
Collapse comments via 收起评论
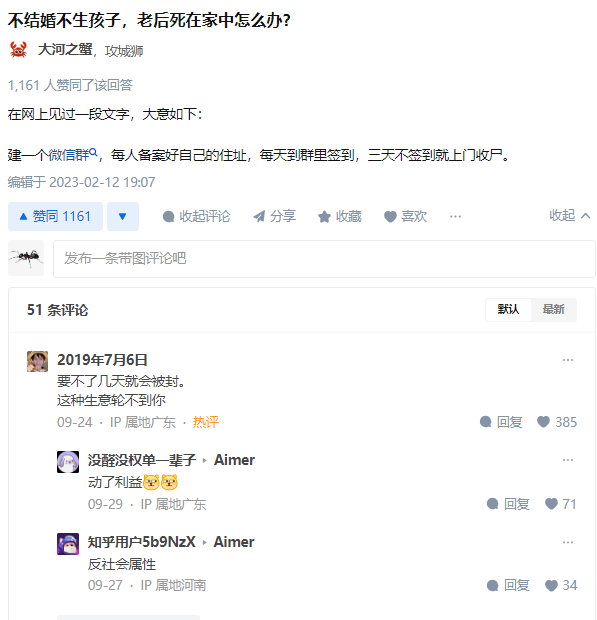pos(196,216)
